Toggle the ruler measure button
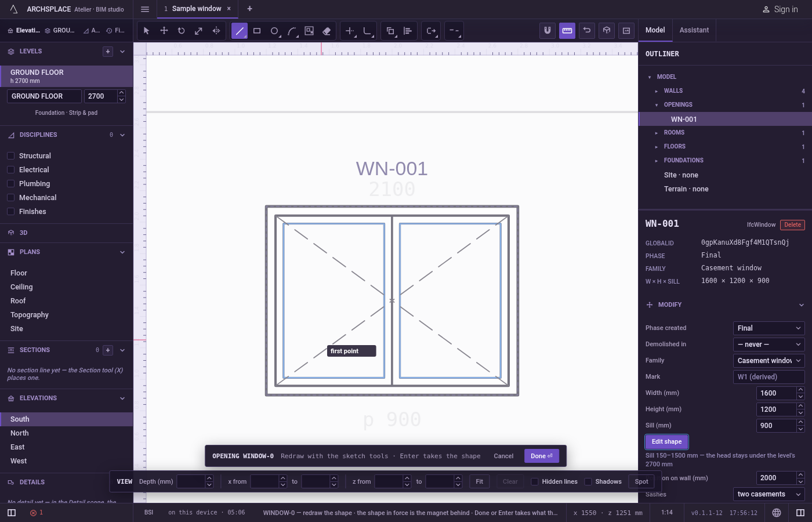 point(567,31)
